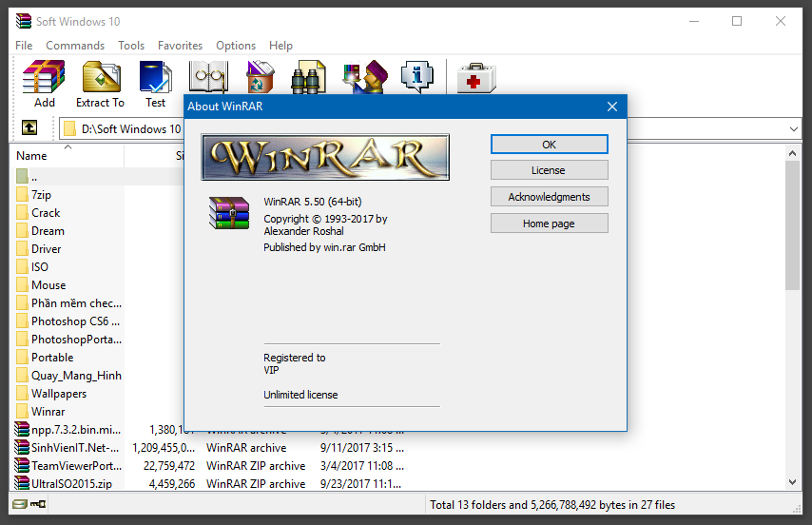Click the file list scrollbar up arrow
This screenshot has width=812, height=525.
coord(792,153)
